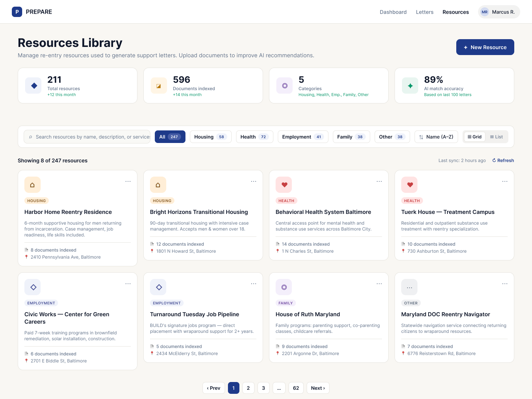This screenshot has height=399, width=532.
Task: Click the address 2201 Argonne Dr, Baltimore
Action: 310,354
